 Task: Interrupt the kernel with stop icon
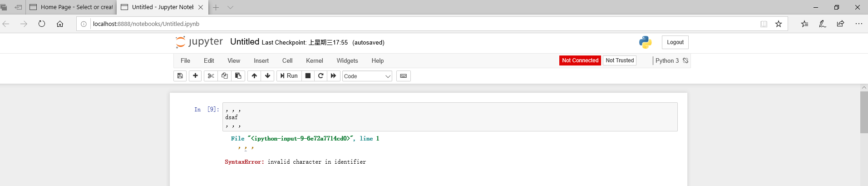tap(308, 76)
